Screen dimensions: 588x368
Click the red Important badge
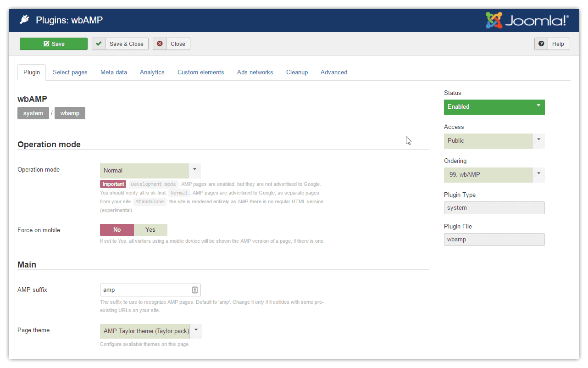[113, 184]
